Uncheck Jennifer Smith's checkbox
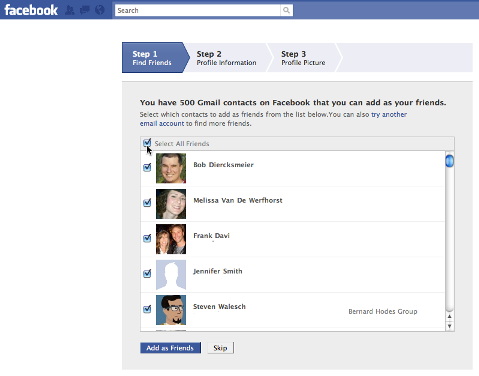The height and width of the screenshot is (376, 479). pyautogui.click(x=147, y=274)
